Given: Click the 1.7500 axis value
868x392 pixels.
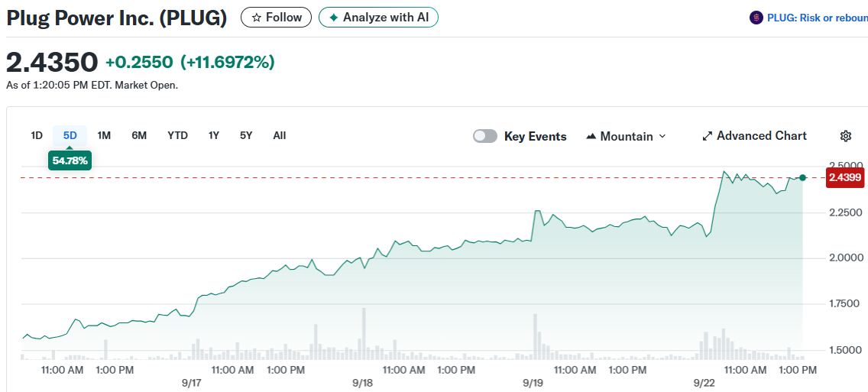Looking at the screenshot, I should pos(846,304).
